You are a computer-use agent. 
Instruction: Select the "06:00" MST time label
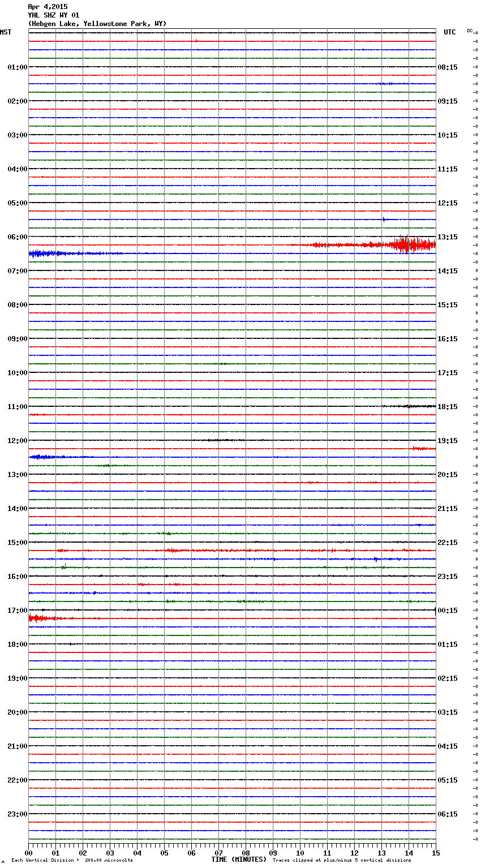[18, 237]
